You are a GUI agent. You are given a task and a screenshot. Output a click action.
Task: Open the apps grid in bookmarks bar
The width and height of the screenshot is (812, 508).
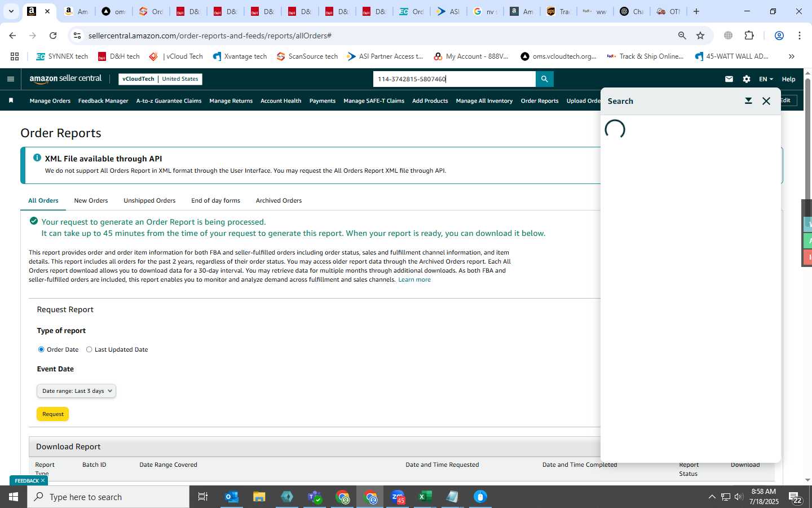pyautogui.click(x=15, y=56)
